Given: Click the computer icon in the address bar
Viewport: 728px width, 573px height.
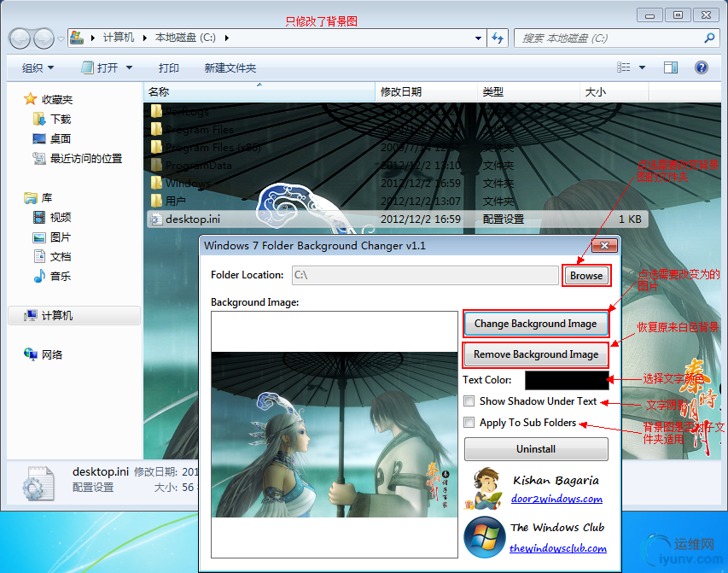Looking at the screenshot, I should [x=77, y=38].
